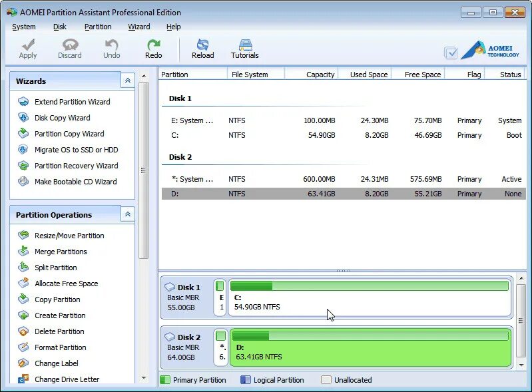Start Migrate OS to SSD or HDD

coord(77,150)
